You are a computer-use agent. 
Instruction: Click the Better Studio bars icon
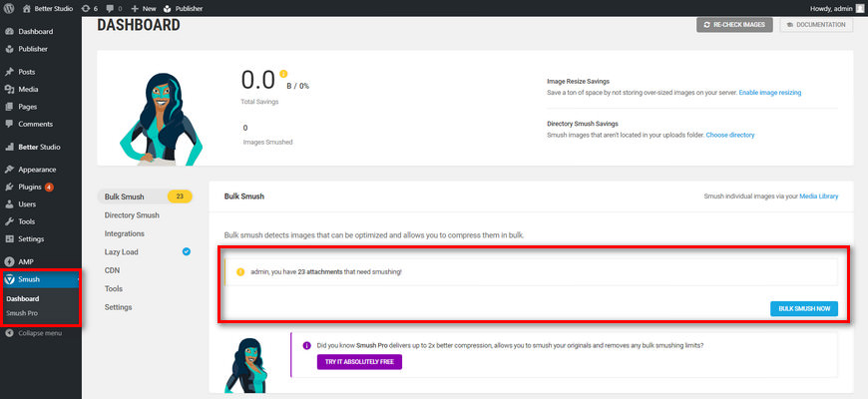pos(9,148)
